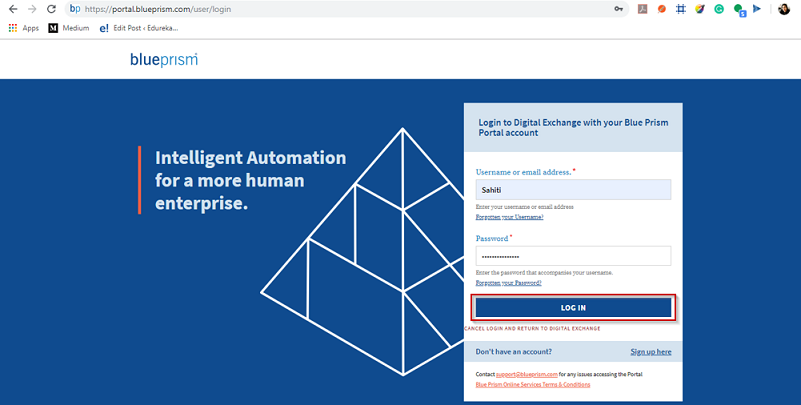Screen dimensions: 801x405
Task: Open saved passwords key icon
Action: 619,9
